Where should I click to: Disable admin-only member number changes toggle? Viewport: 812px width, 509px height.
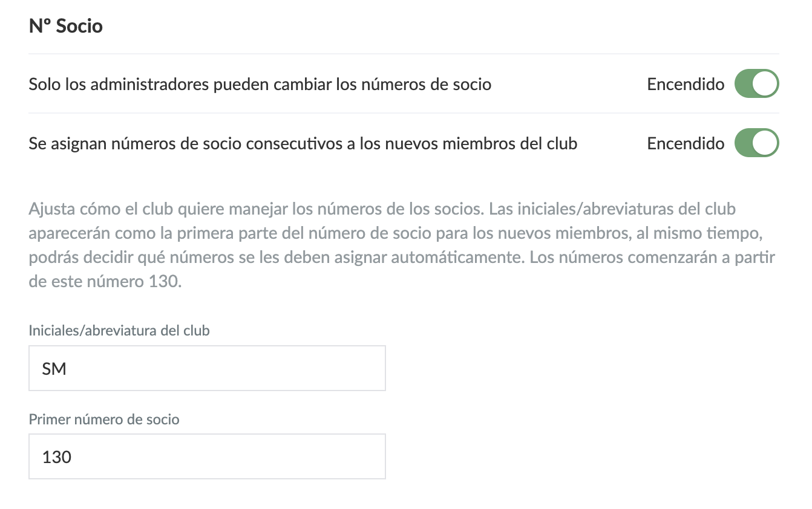point(756,84)
